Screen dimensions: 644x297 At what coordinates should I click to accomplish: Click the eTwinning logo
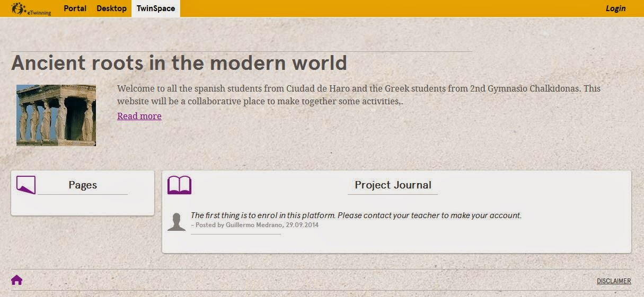click(x=31, y=8)
